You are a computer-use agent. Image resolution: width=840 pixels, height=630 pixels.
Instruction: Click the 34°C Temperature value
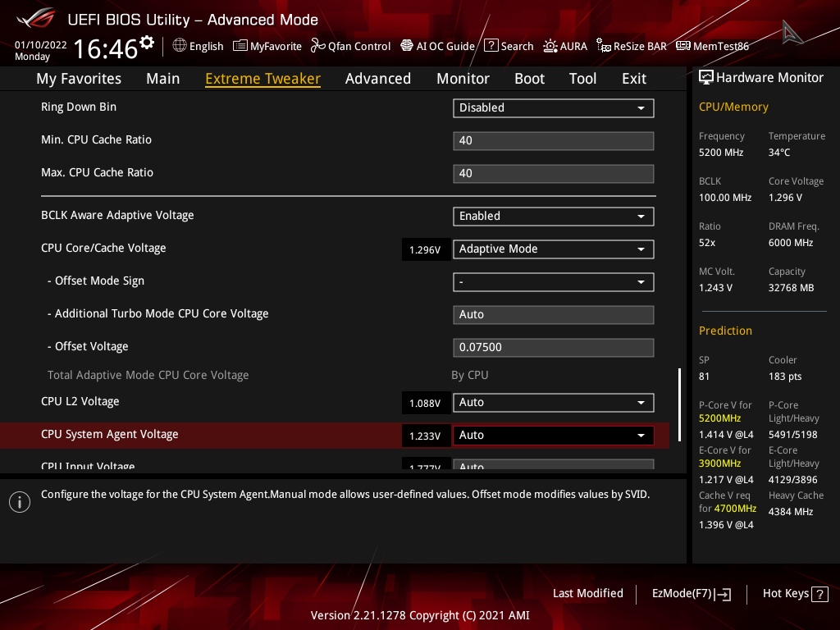779,152
